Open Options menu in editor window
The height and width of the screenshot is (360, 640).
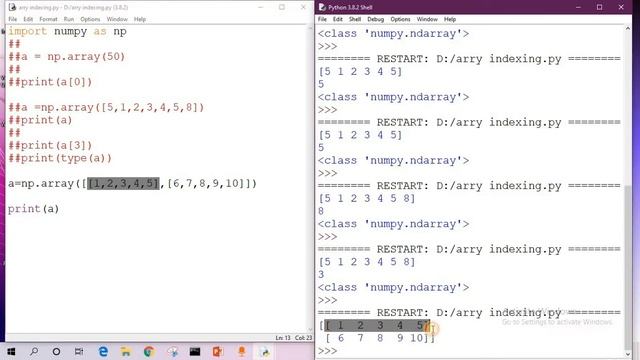tap(90, 19)
